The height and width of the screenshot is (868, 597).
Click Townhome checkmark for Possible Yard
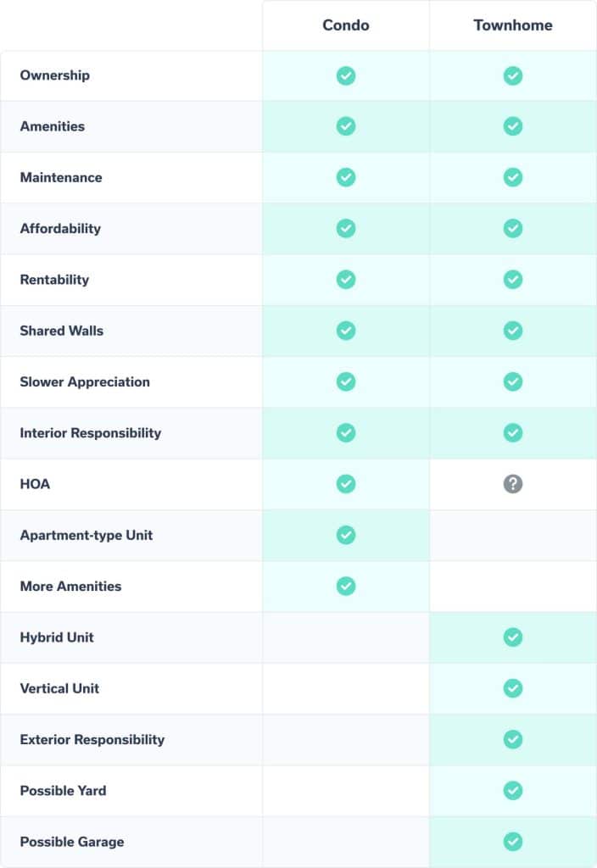coord(513,790)
